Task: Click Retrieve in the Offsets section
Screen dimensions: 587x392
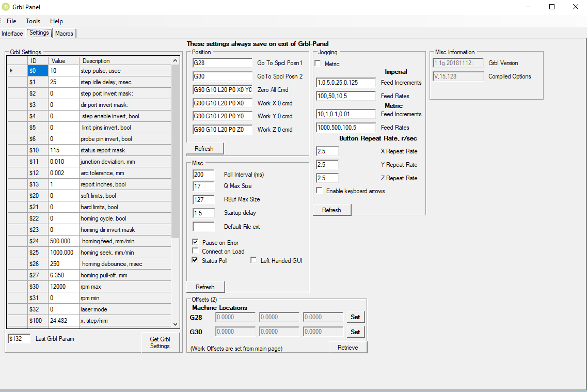Action: (x=348, y=347)
